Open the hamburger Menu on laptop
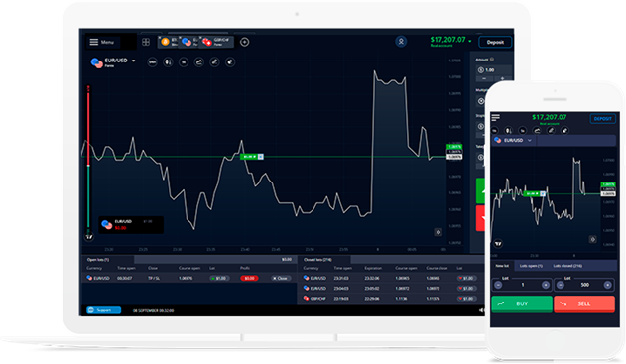 tap(102, 42)
